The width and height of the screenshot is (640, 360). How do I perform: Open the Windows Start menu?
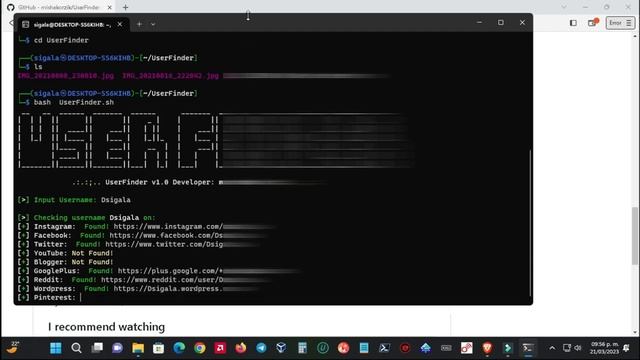(56, 348)
